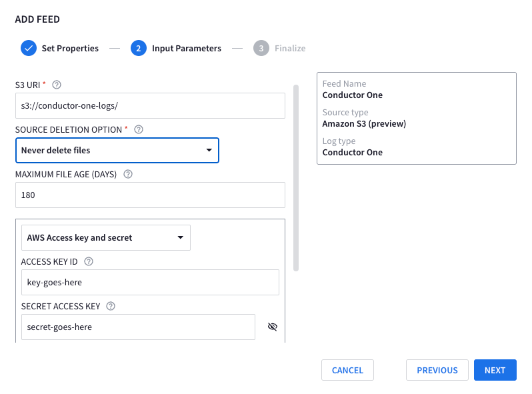Click the Cancel button
Screen dimensions: 532x394
pos(347,370)
